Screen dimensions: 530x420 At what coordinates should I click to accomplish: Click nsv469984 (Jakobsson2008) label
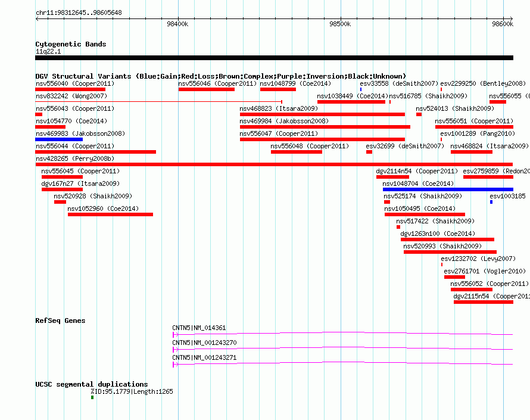pyautogui.click(x=284, y=121)
